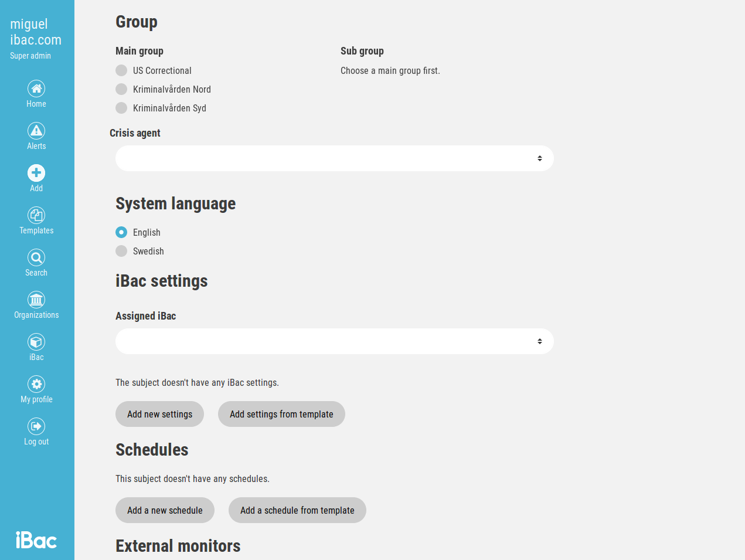Expand the Crisis agent dropdown

(334, 158)
